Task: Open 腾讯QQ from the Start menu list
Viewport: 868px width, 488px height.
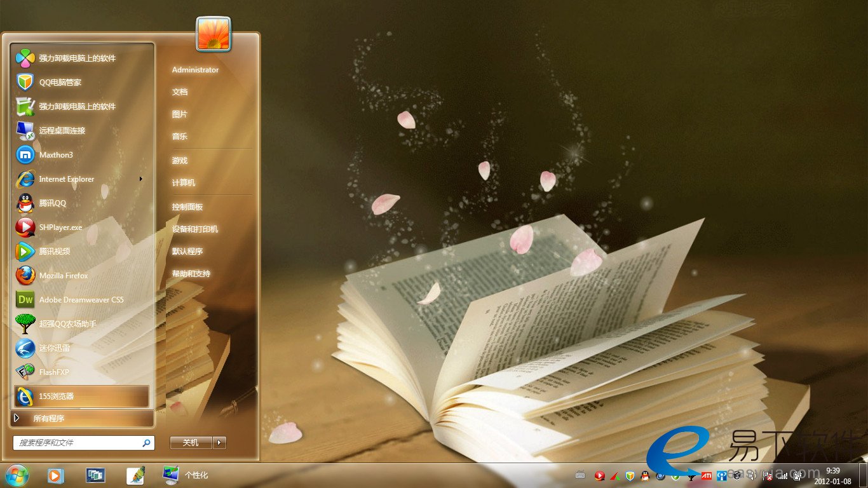Action: [82, 203]
